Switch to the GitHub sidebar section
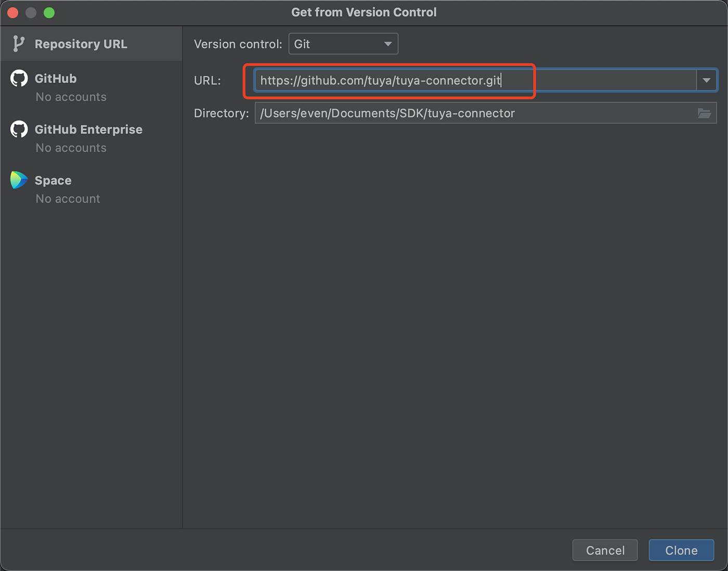Image resolution: width=728 pixels, height=571 pixels. (x=55, y=78)
